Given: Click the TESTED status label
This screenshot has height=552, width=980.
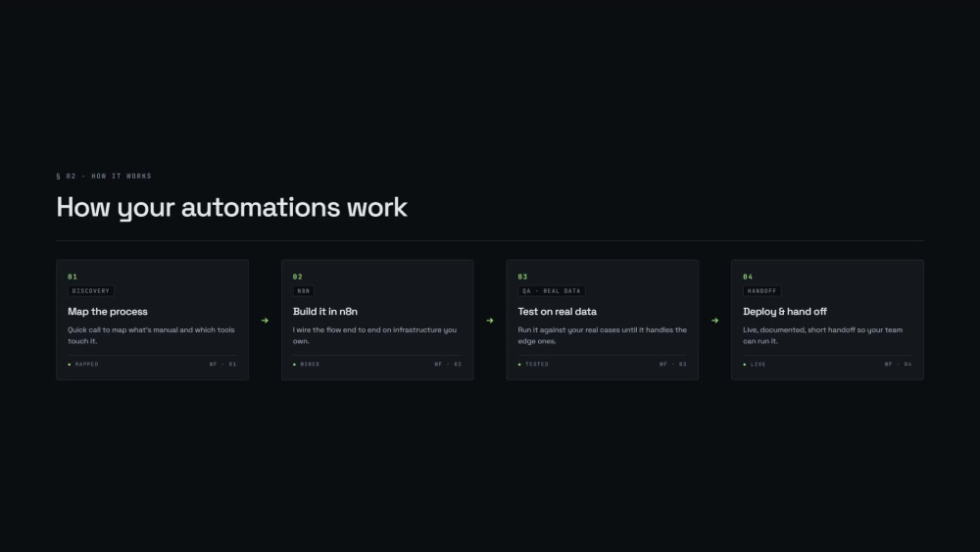Looking at the screenshot, I should tap(537, 364).
